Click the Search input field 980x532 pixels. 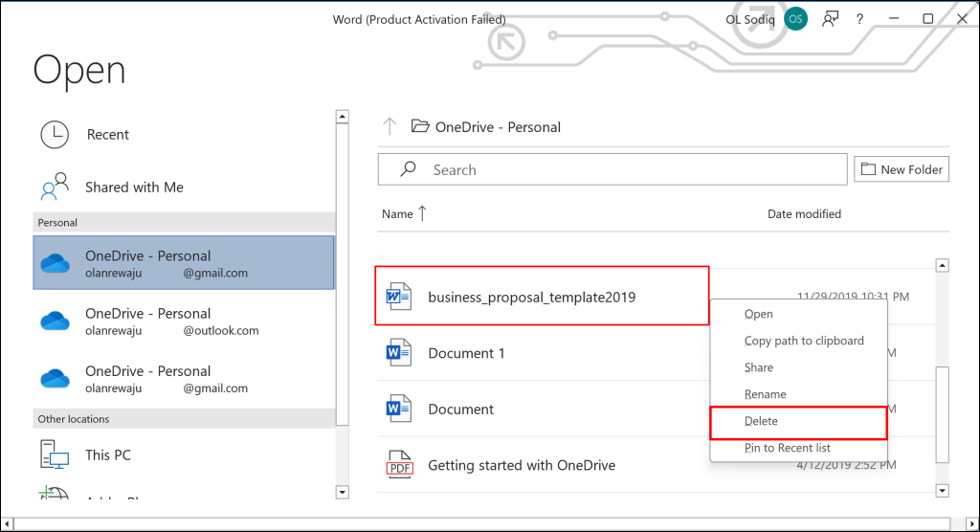(612, 169)
